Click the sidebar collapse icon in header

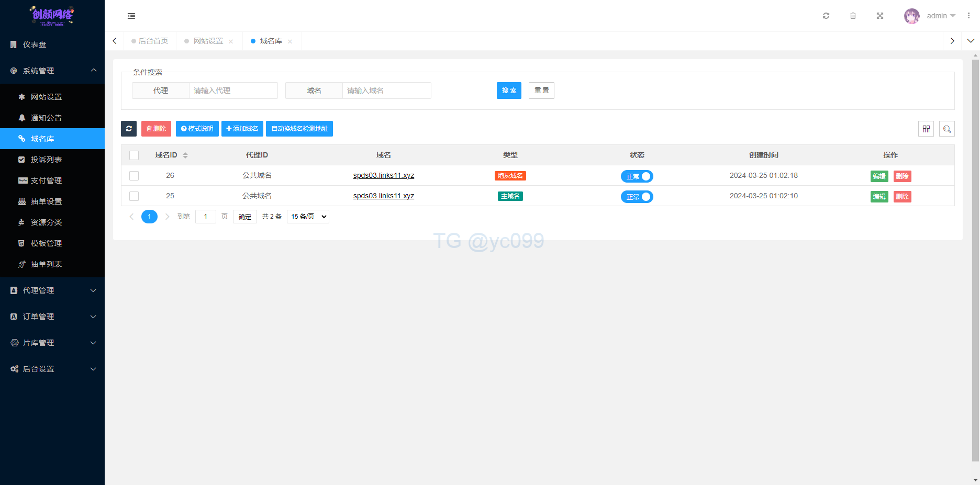[131, 16]
